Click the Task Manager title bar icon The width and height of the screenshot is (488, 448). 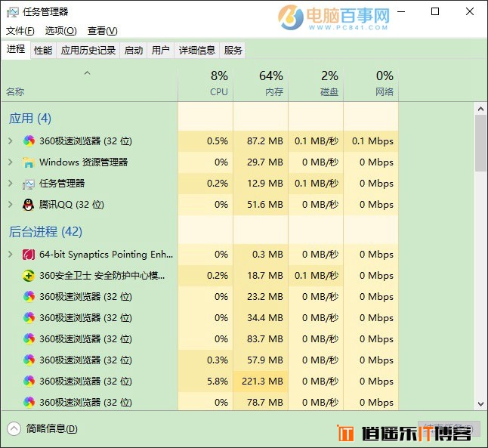[12, 12]
